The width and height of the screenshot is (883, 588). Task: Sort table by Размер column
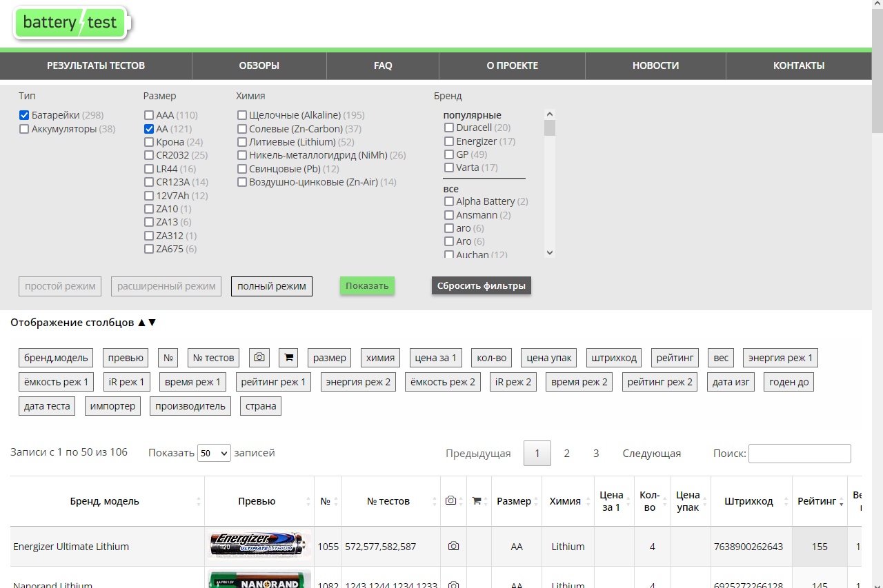click(517, 501)
